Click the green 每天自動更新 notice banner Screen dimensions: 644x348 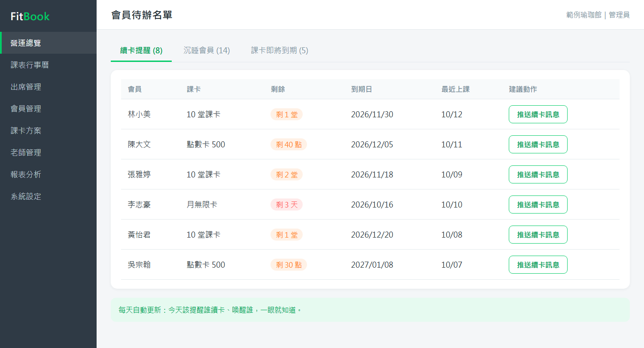point(370,310)
